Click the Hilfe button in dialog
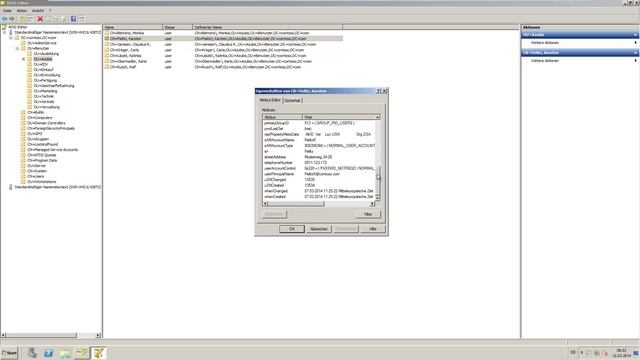Image resolution: width=640 pixels, height=360 pixels. pos(373,229)
